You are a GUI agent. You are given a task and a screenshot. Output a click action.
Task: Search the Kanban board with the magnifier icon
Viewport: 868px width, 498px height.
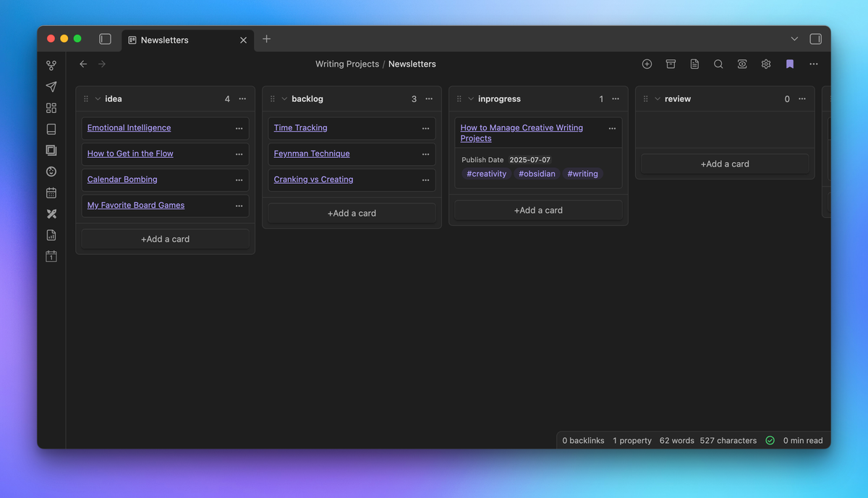pos(718,64)
